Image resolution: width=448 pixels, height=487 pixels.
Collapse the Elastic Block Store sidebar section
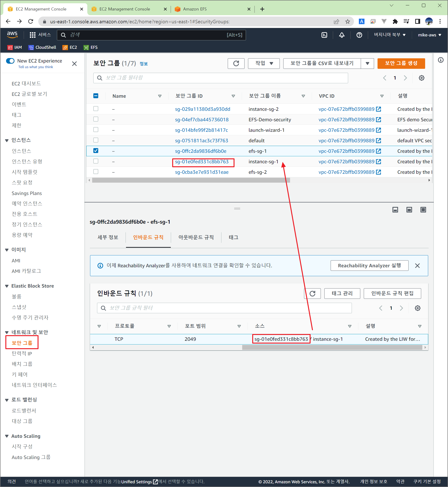pos(7,286)
